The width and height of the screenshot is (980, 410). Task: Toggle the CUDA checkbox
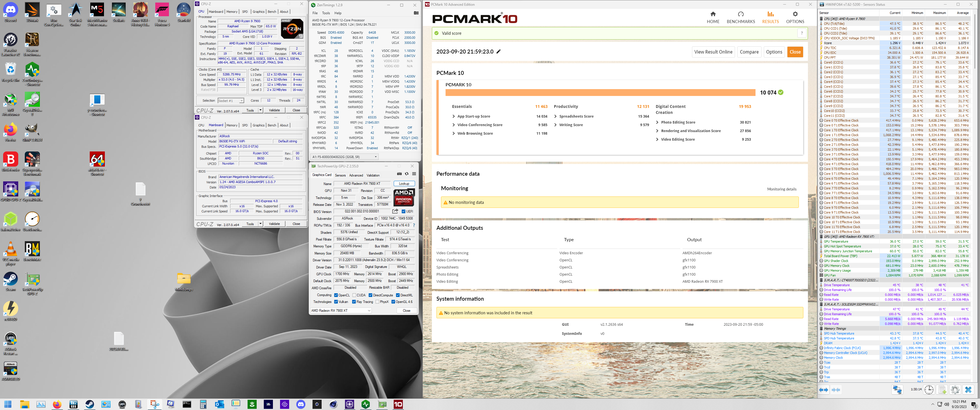354,295
